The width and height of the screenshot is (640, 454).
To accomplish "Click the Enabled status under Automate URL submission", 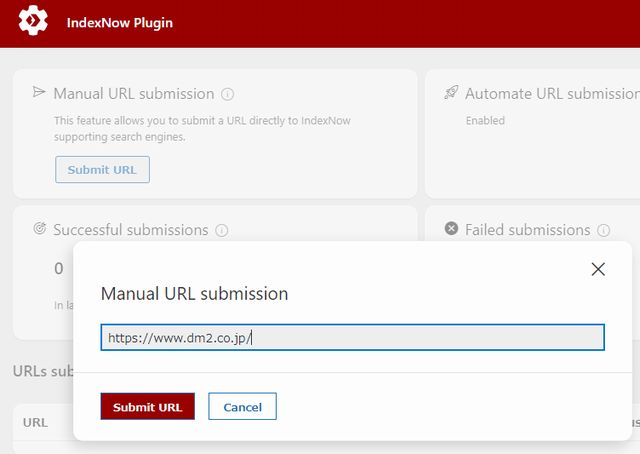I will click(x=485, y=120).
